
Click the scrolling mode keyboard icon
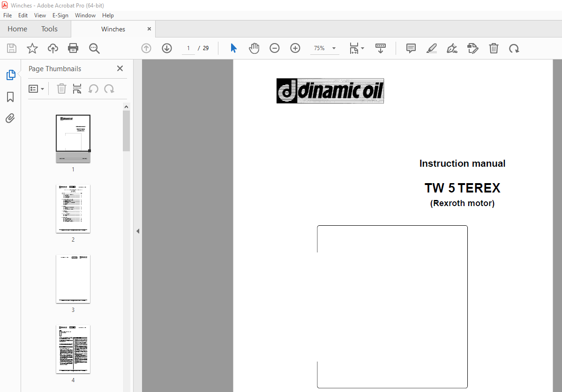coord(380,48)
